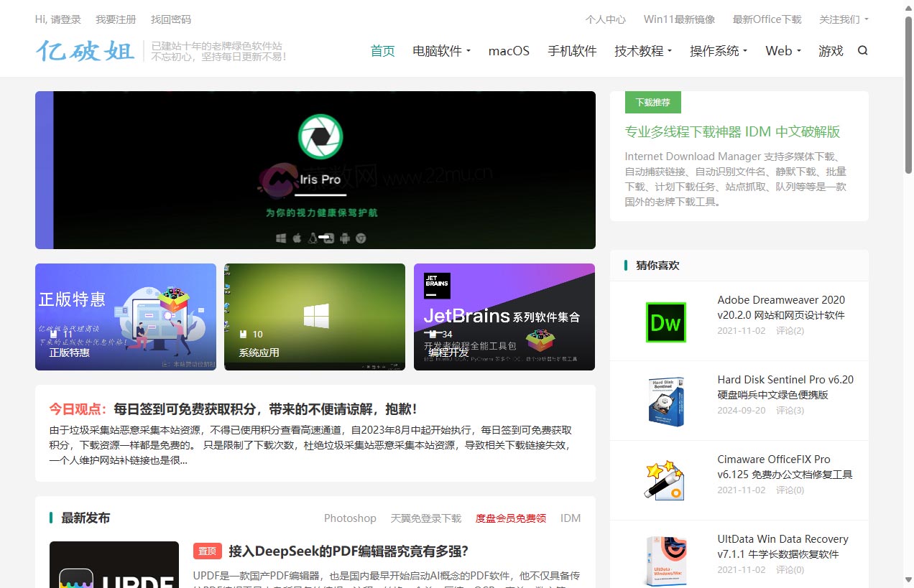
Task: Open the Adobe Dreamweaver Dw icon
Action: 665,322
